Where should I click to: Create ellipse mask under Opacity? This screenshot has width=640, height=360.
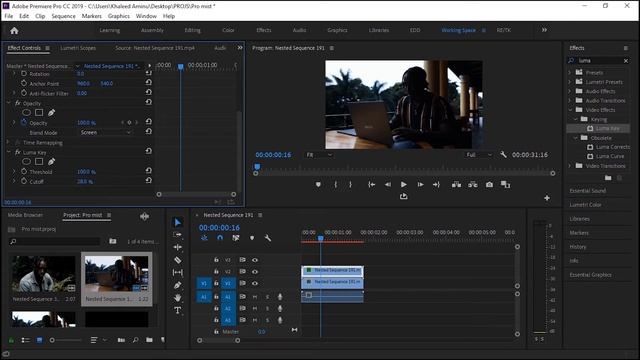(27, 113)
